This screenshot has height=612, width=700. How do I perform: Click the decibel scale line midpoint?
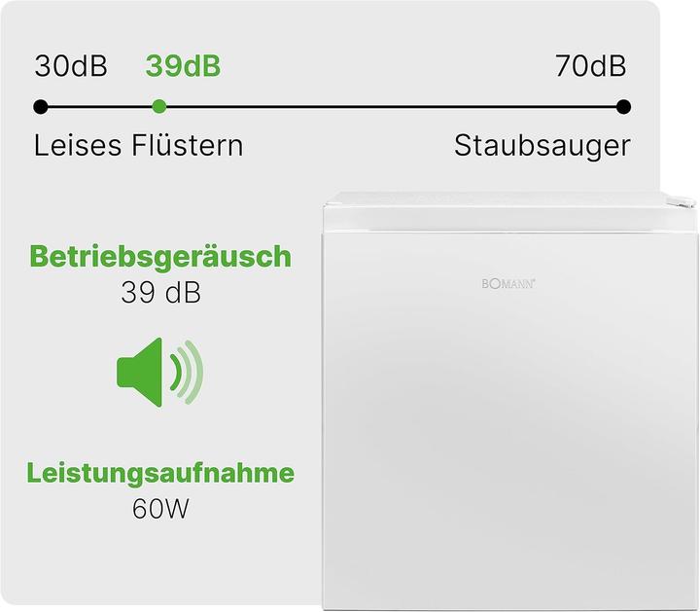332,107
